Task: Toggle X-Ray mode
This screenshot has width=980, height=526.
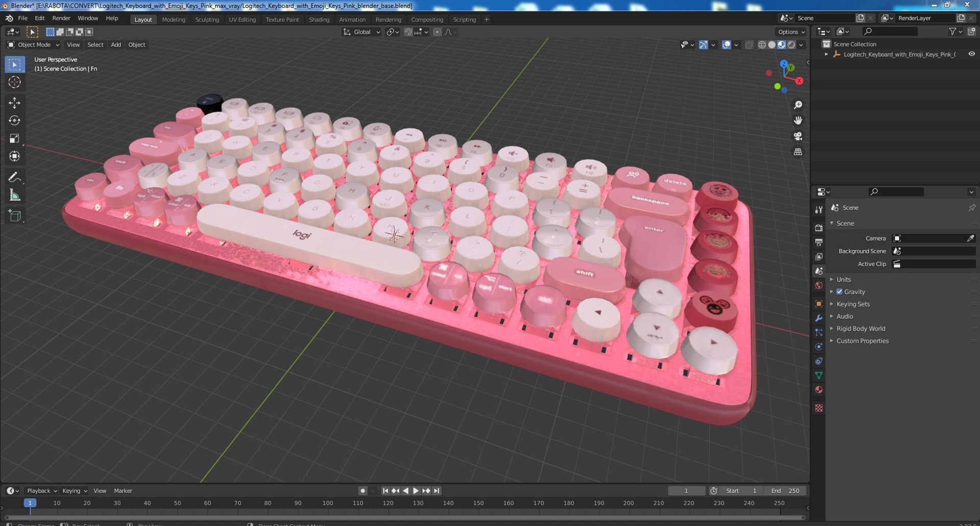Action: [x=749, y=45]
